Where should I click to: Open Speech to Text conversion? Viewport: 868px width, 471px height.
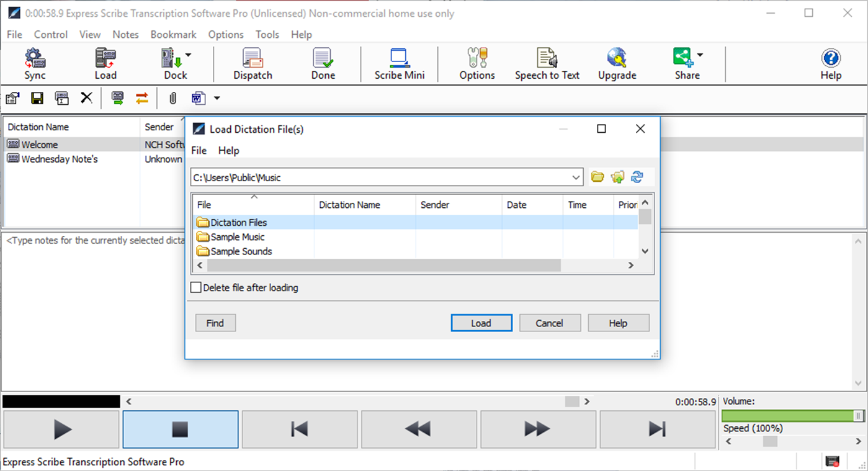click(547, 64)
